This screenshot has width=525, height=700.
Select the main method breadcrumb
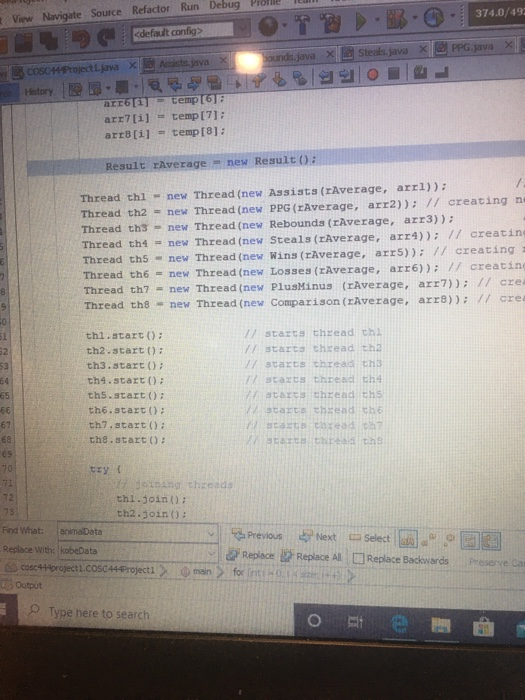(x=196, y=571)
